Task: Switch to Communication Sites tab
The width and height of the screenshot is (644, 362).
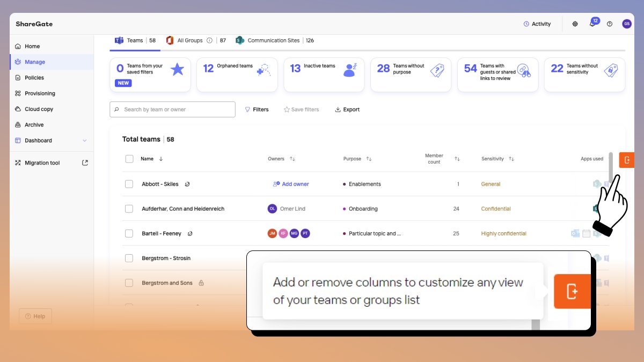Action: [275, 40]
